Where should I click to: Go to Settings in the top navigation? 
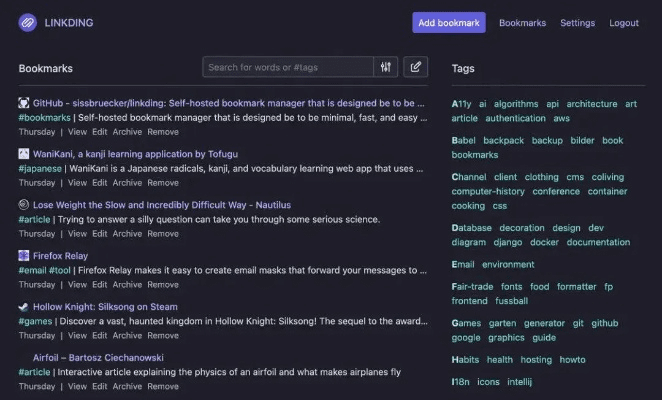tap(577, 23)
